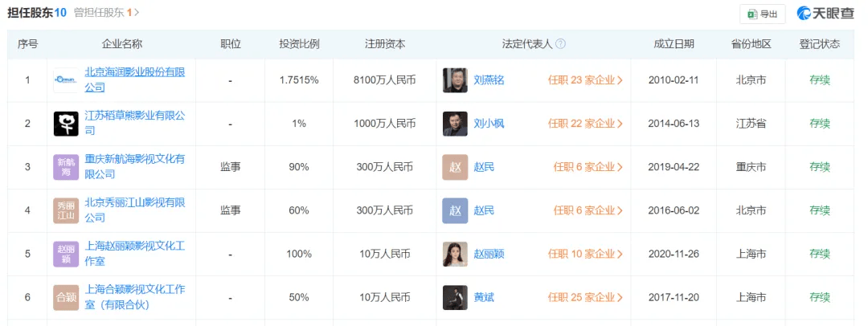The image size is (868, 326).
Task: Open 赵丽颖's avatar photo
Action: [455, 254]
